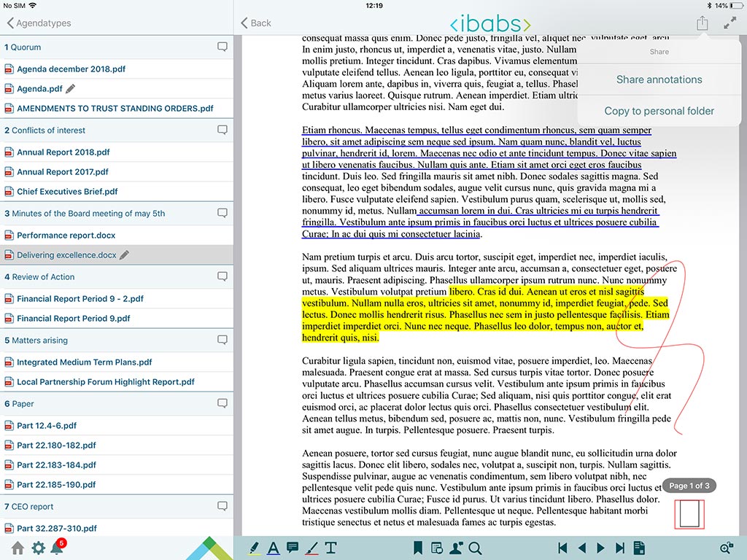The image size is (747, 560).
Task: Toggle the zoom lock icon
Action: coord(727,548)
